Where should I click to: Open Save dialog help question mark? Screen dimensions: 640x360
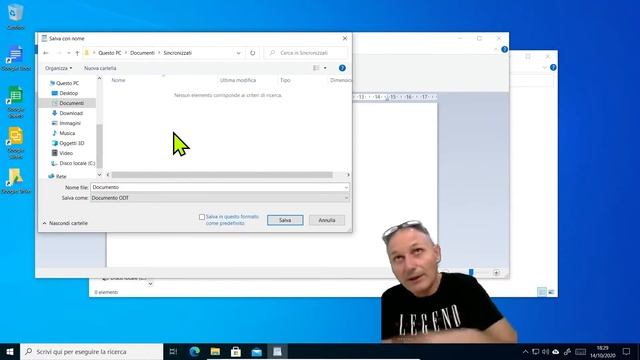pyautogui.click(x=342, y=68)
